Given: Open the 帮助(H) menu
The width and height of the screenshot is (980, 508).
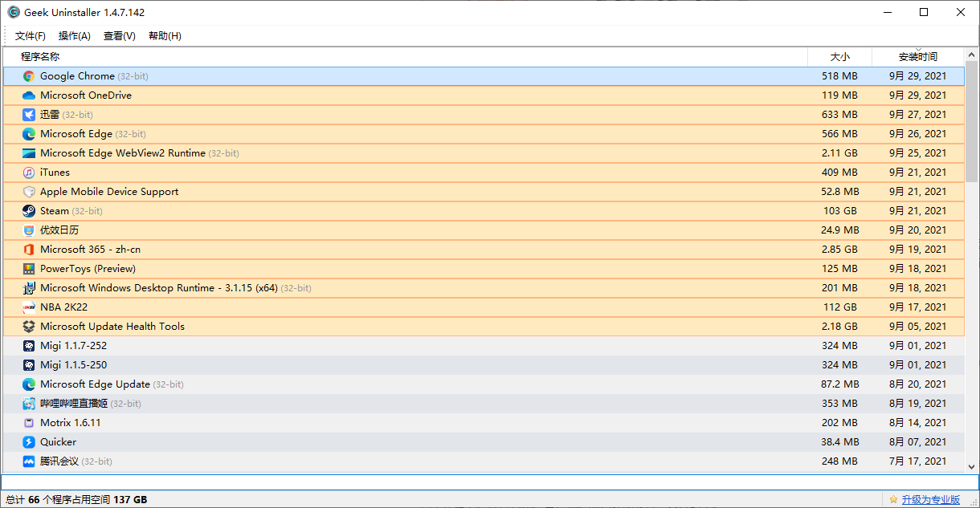Looking at the screenshot, I should (165, 36).
